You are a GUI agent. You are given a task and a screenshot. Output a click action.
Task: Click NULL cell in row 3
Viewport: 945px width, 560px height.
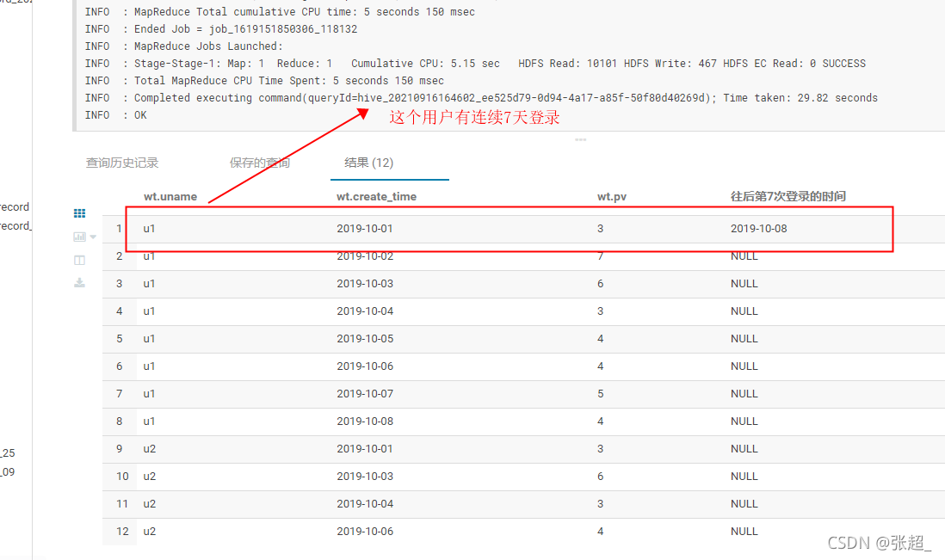click(x=744, y=284)
